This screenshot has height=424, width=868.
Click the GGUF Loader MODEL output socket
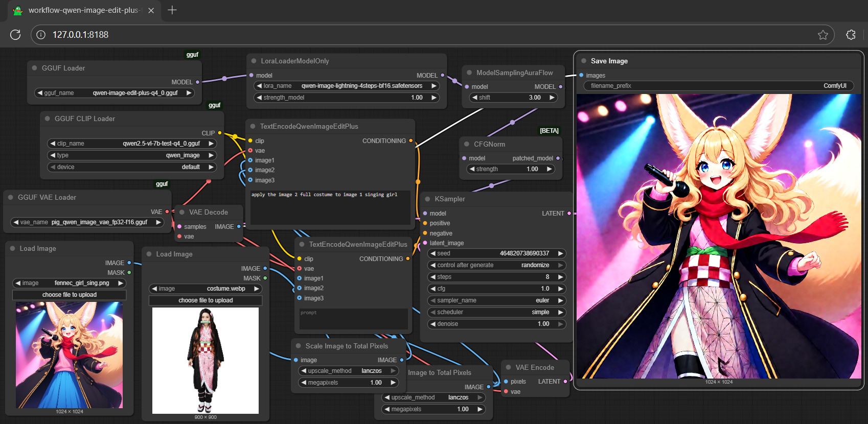pos(197,82)
